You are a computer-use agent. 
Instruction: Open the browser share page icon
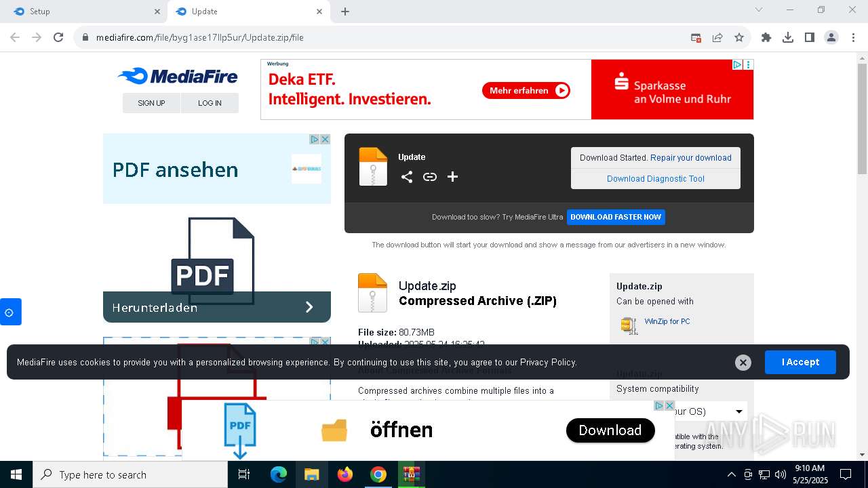(x=717, y=38)
